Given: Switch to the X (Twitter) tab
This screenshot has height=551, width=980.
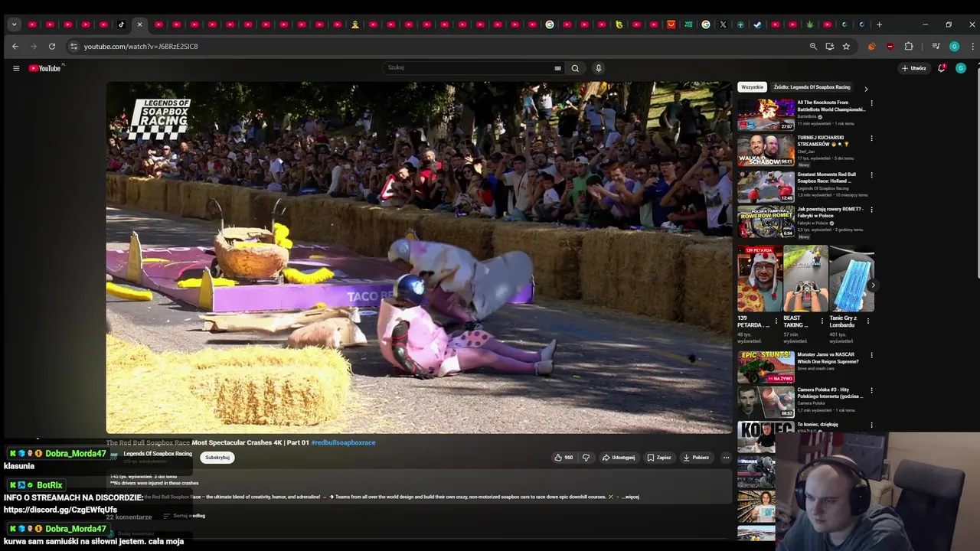Looking at the screenshot, I should pos(723,24).
